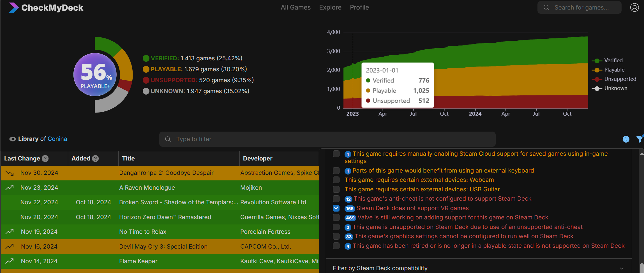
Task: Check the unsupported anti-cheat filter checkbox
Action: [x=336, y=227]
